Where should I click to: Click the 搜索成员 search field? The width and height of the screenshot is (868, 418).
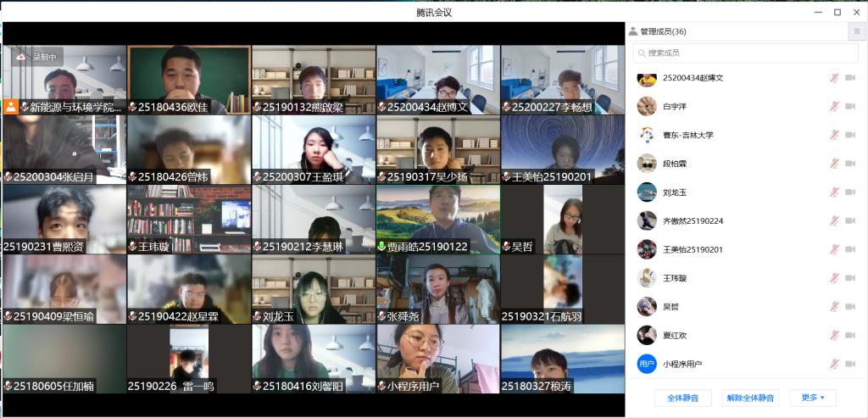(x=746, y=53)
